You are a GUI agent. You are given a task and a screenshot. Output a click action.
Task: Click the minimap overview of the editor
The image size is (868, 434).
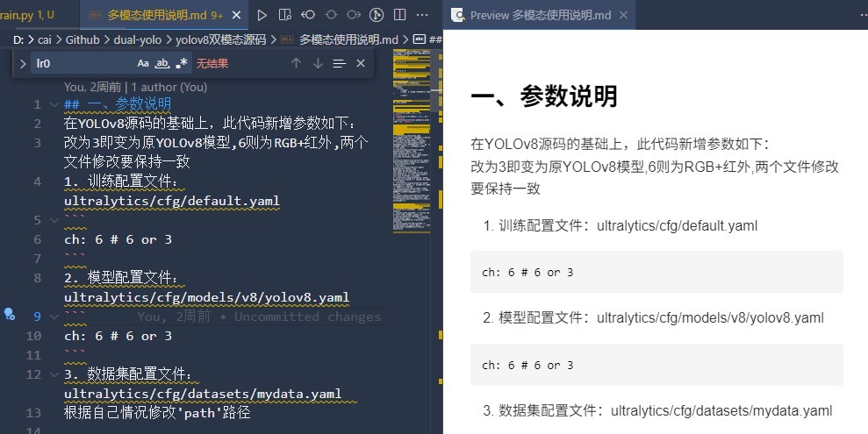pyautogui.click(x=412, y=141)
